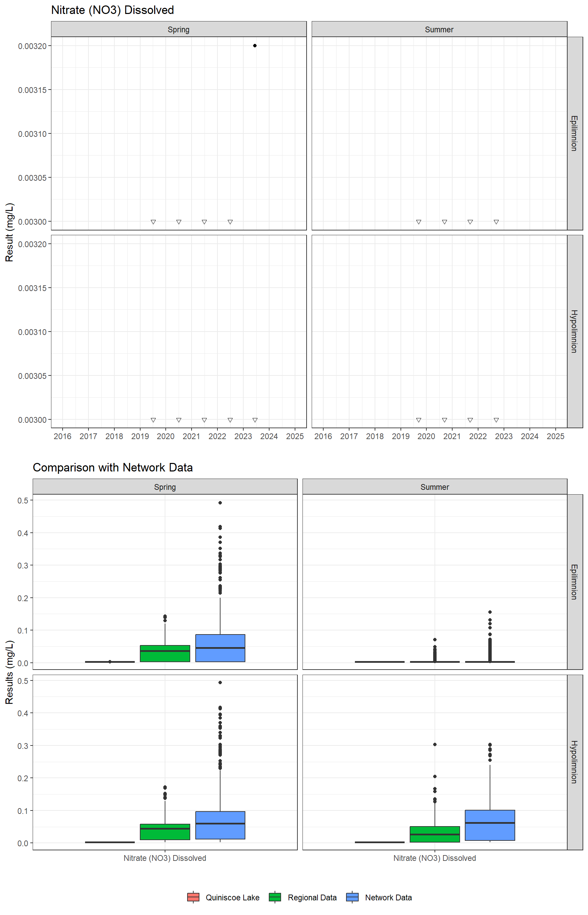The width and height of the screenshot is (588, 915).
Task: Click the 2019 triangle marker in Spring Epilimnion time series
Action: pyautogui.click(x=153, y=222)
